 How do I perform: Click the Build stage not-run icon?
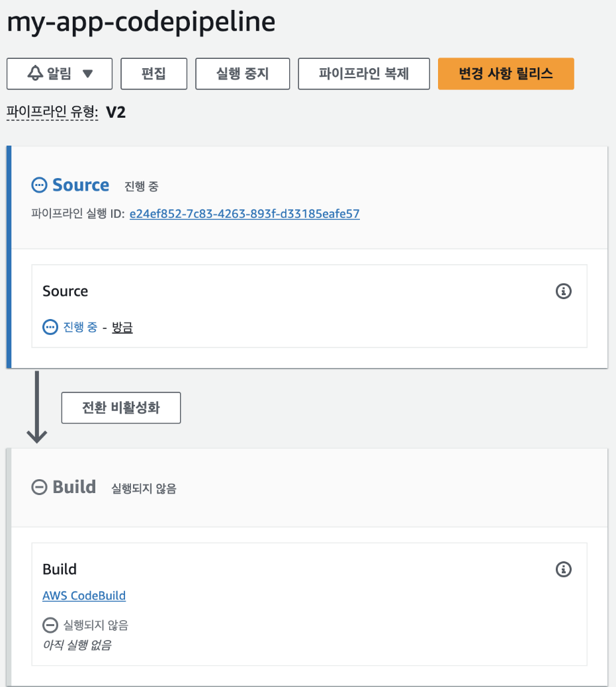(x=40, y=486)
